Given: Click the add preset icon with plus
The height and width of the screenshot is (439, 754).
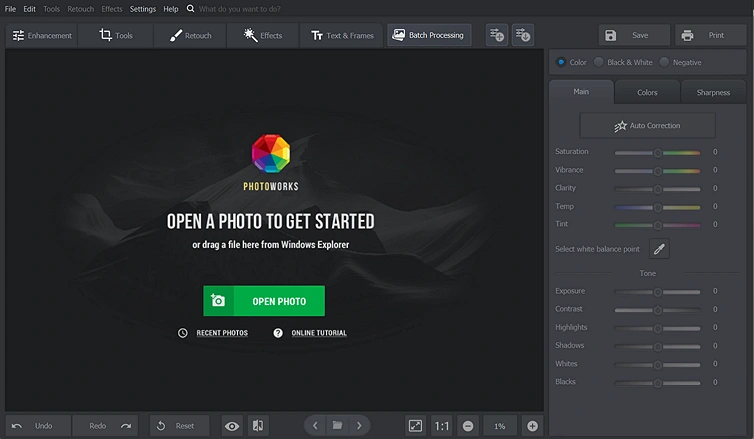Looking at the screenshot, I should point(497,35).
